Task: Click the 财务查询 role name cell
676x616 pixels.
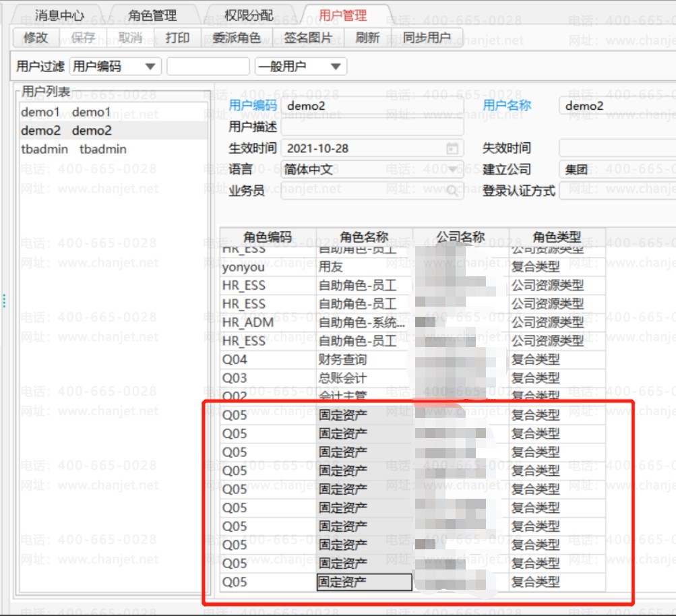Action: tap(365, 359)
